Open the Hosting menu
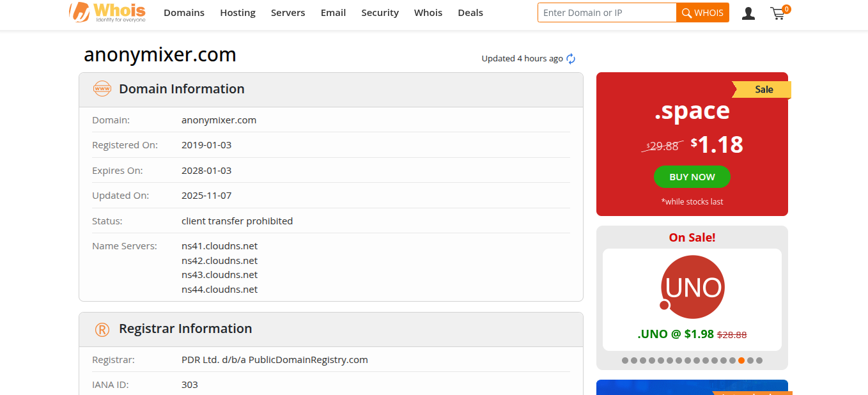Viewport: 868px width, 395px height. 238,12
